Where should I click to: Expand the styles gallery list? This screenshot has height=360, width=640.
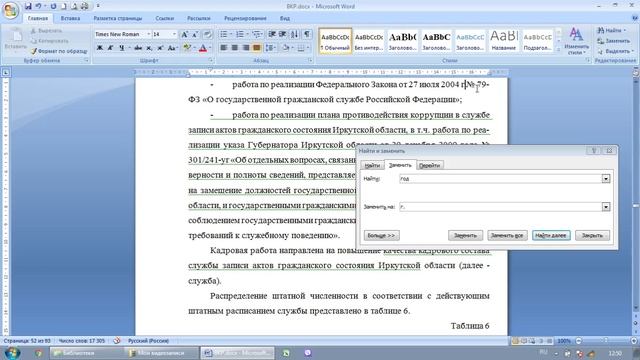[x=558, y=50]
